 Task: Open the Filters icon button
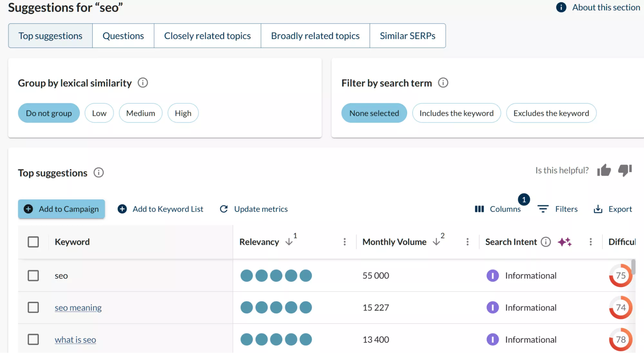[x=543, y=209]
